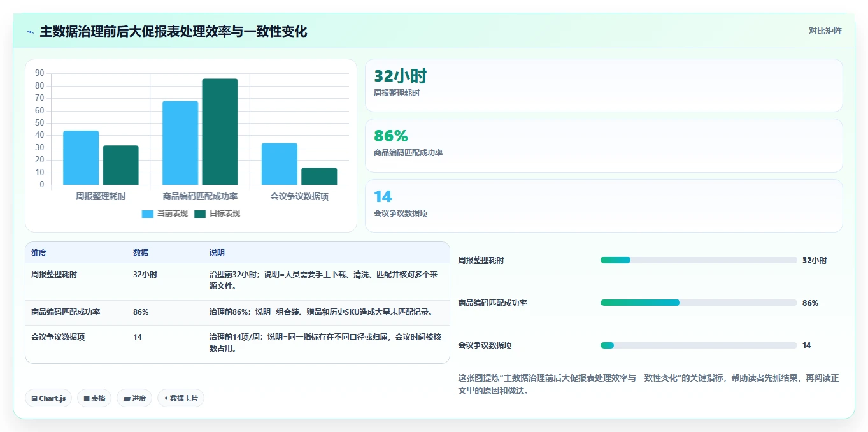Select the 进度 tag chip

tap(134, 398)
